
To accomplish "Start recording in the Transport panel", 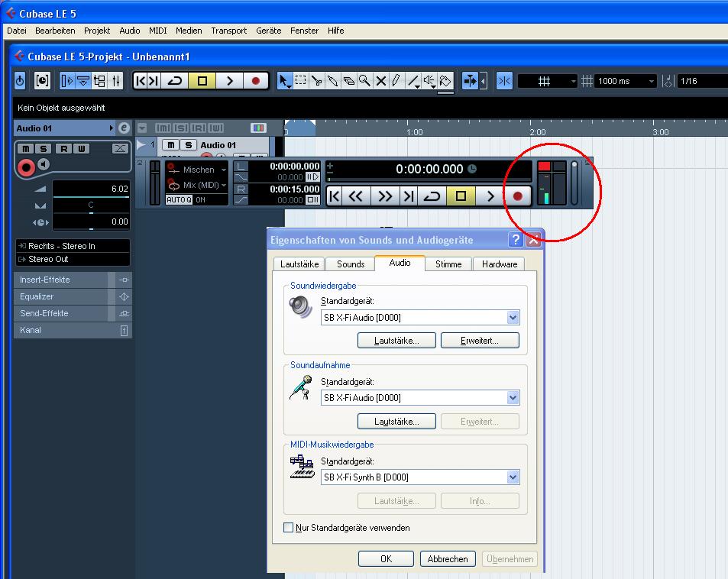I will click(x=517, y=196).
